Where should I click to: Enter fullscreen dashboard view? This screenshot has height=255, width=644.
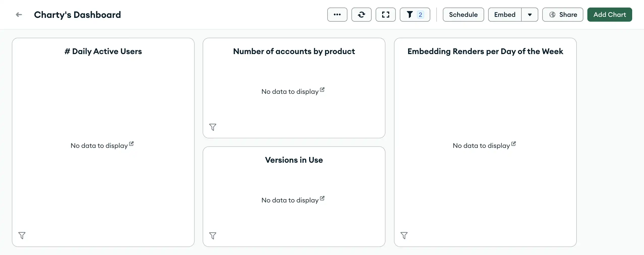[385, 15]
